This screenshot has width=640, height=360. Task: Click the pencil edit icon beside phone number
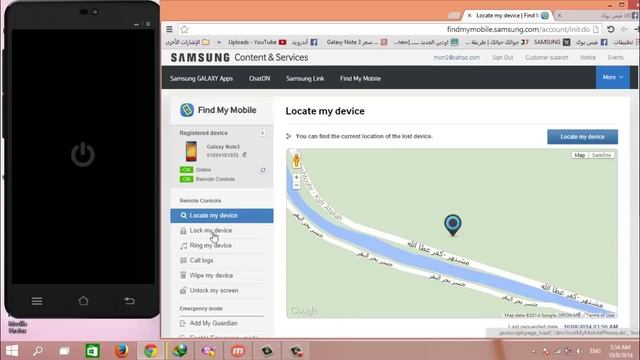pos(244,155)
